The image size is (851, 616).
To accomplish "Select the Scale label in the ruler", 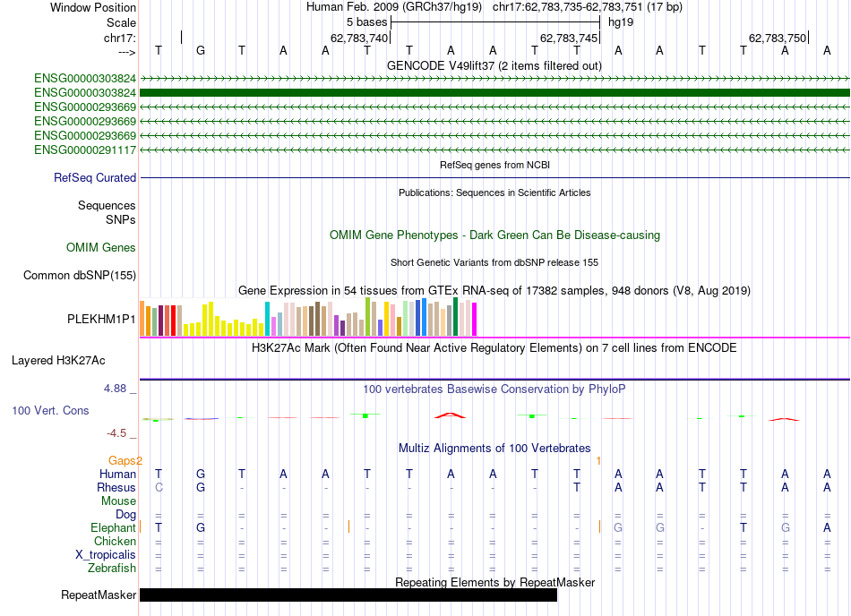I will point(121,22).
